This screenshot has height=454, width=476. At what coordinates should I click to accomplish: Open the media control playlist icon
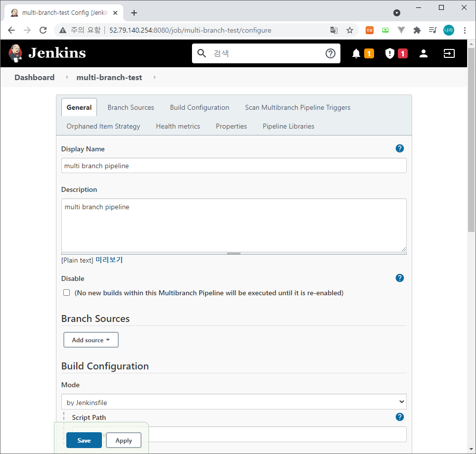click(432, 30)
